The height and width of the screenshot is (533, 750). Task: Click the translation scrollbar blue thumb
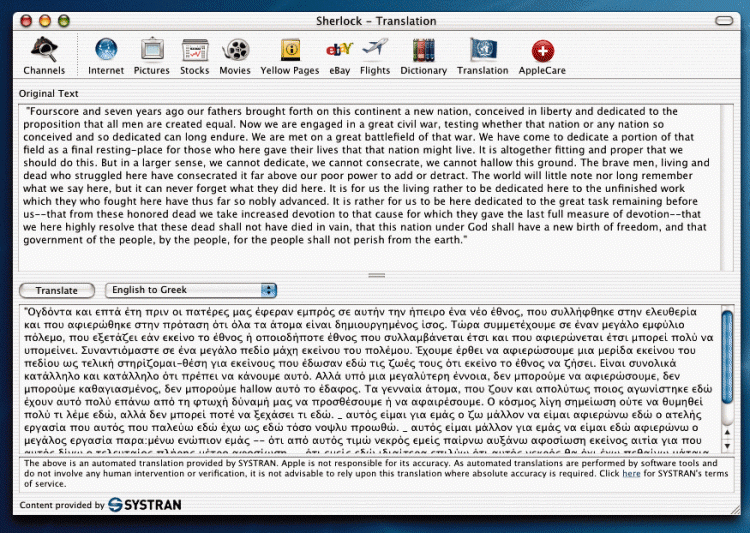point(727,357)
